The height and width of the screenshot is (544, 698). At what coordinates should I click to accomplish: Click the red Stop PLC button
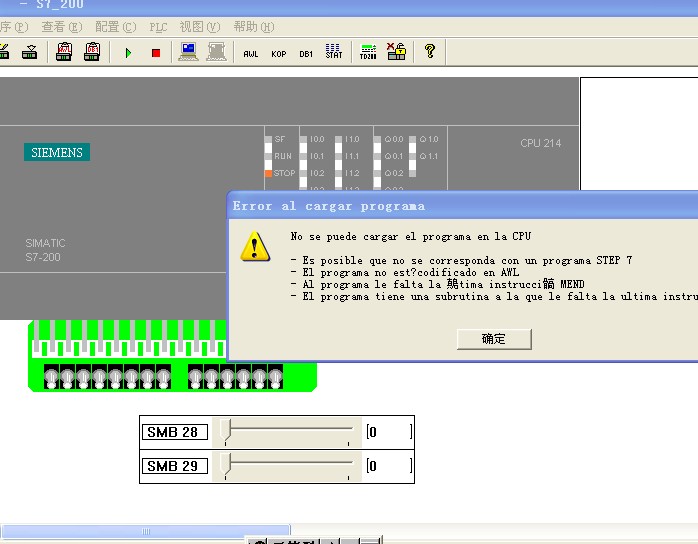[x=155, y=52]
